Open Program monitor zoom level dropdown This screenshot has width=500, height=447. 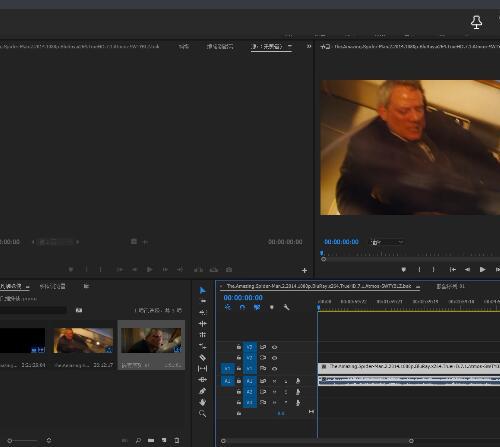tap(388, 242)
